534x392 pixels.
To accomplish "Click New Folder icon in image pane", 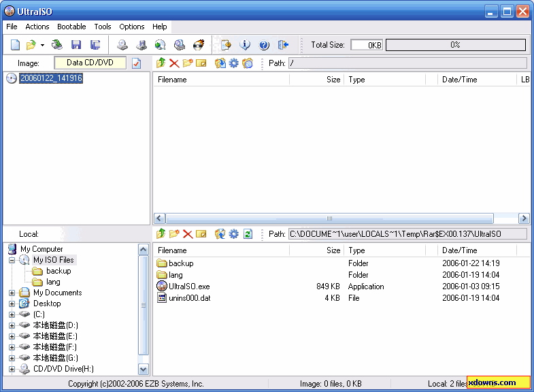I will [188, 63].
